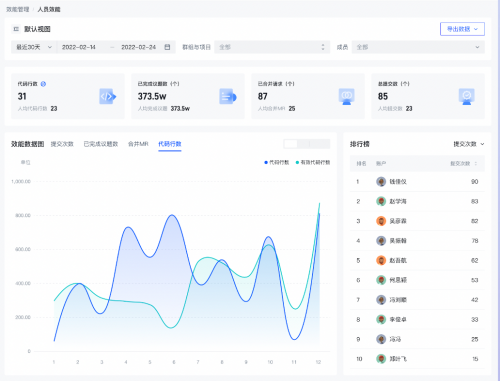Select the 已完成议题数 chart tab

101,144
